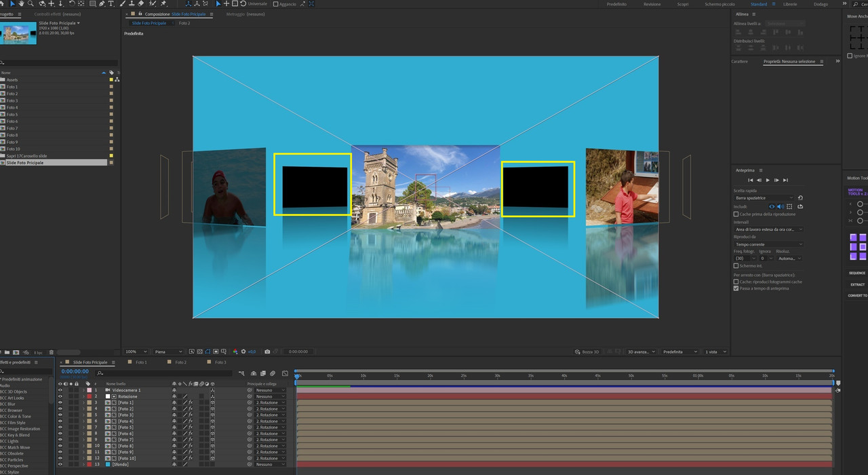Toggle audio include speaker icon in Anteprima
The image size is (868, 475).
[x=780, y=206]
